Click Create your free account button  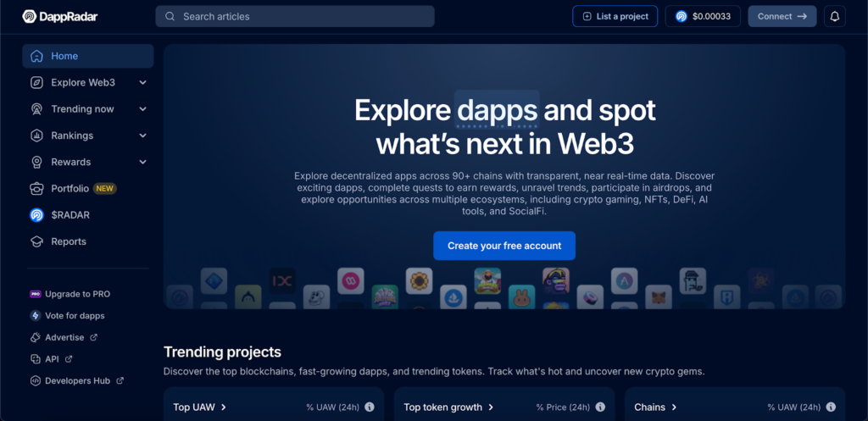point(504,246)
